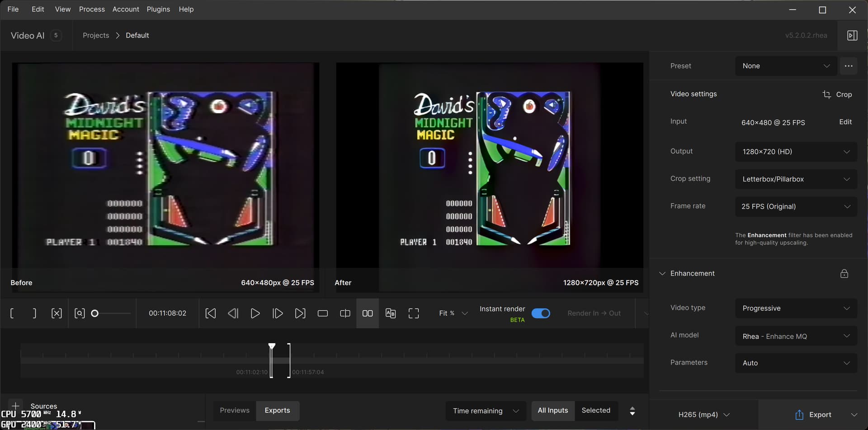Enter fullscreen preview mode
The height and width of the screenshot is (430, 868).
(x=414, y=313)
